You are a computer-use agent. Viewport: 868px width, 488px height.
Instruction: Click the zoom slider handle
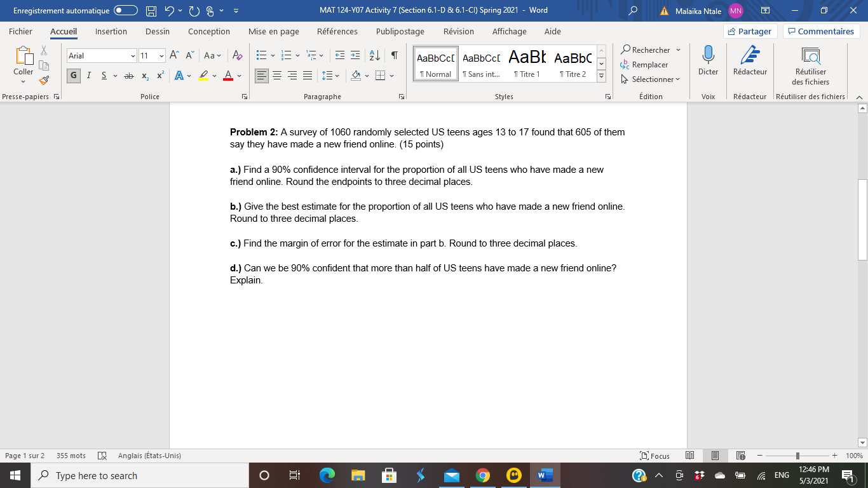click(x=797, y=456)
